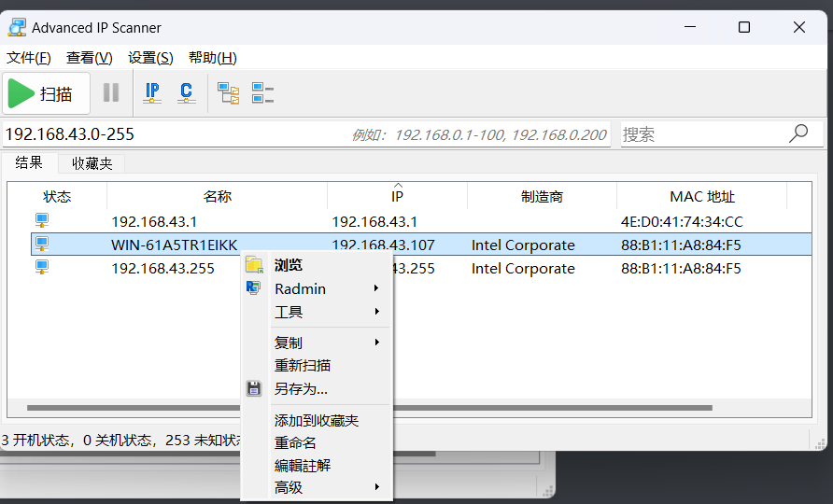Image resolution: width=833 pixels, height=504 pixels.
Task: Expand the 复制 submenu
Action: pyautogui.click(x=317, y=343)
